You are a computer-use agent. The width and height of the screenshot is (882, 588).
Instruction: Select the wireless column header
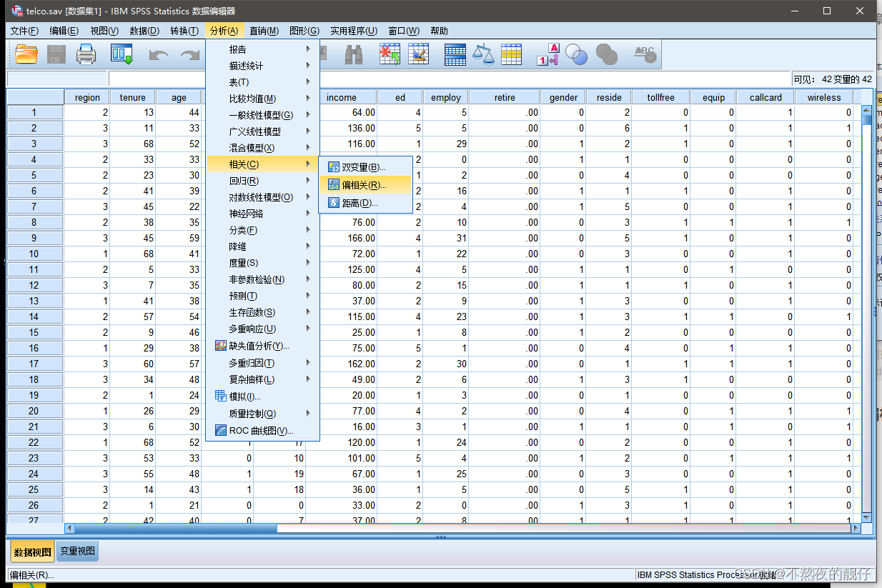pyautogui.click(x=824, y=97)
